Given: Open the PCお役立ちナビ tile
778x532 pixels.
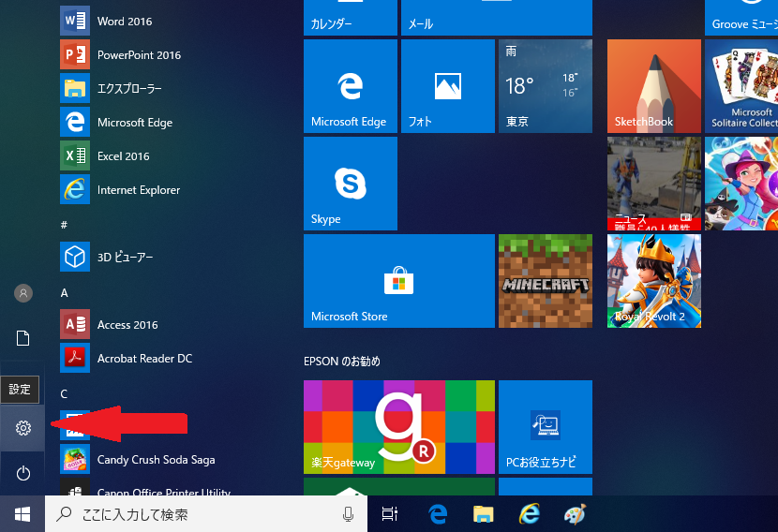Looking at the screenshot, I should pos(546,427).
